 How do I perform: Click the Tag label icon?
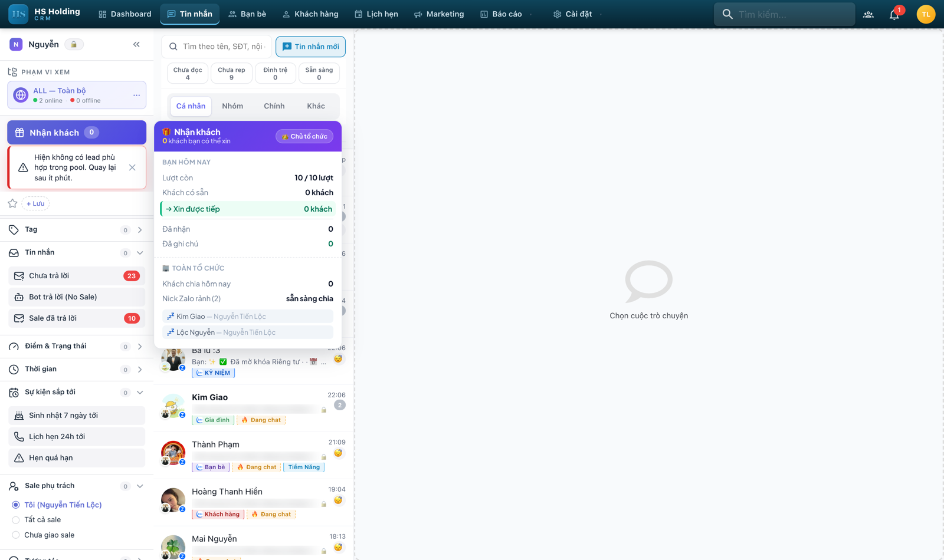click(x=14, y=229)
